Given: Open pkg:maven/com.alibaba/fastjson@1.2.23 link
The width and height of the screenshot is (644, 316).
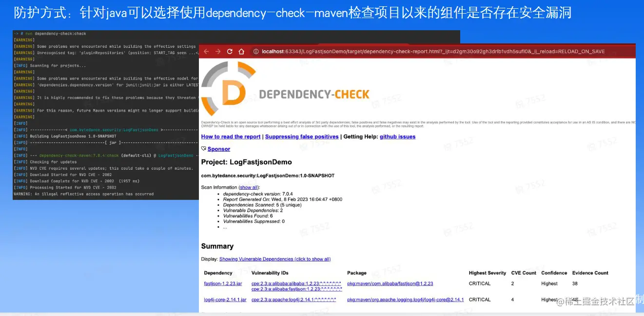Looking at the screenshot, I should coord(390,283).
